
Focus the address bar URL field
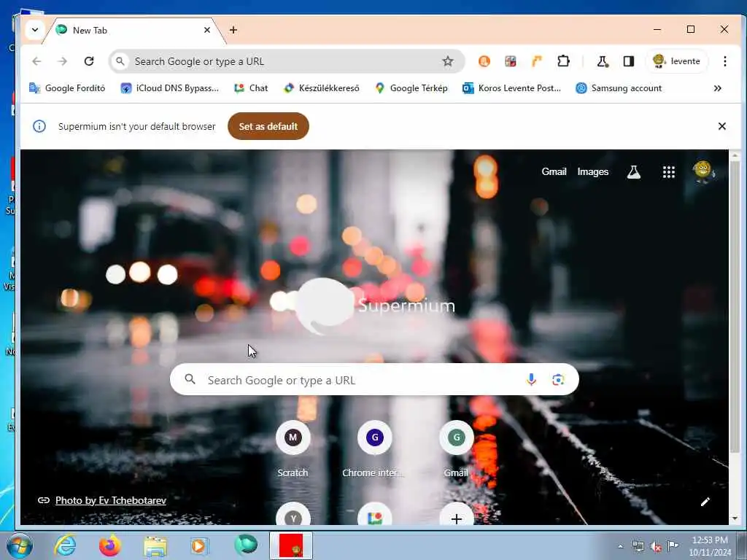tap(286, 61)
